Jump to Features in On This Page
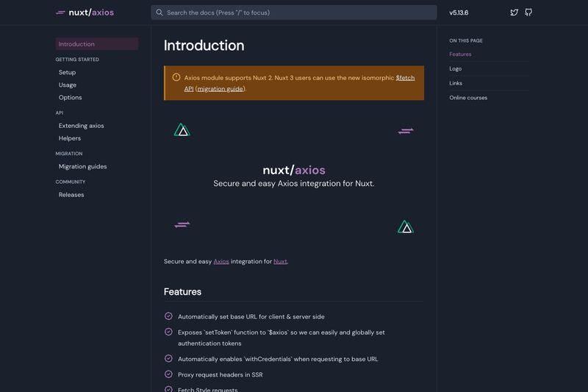The image size is (588, 392). 460,54
